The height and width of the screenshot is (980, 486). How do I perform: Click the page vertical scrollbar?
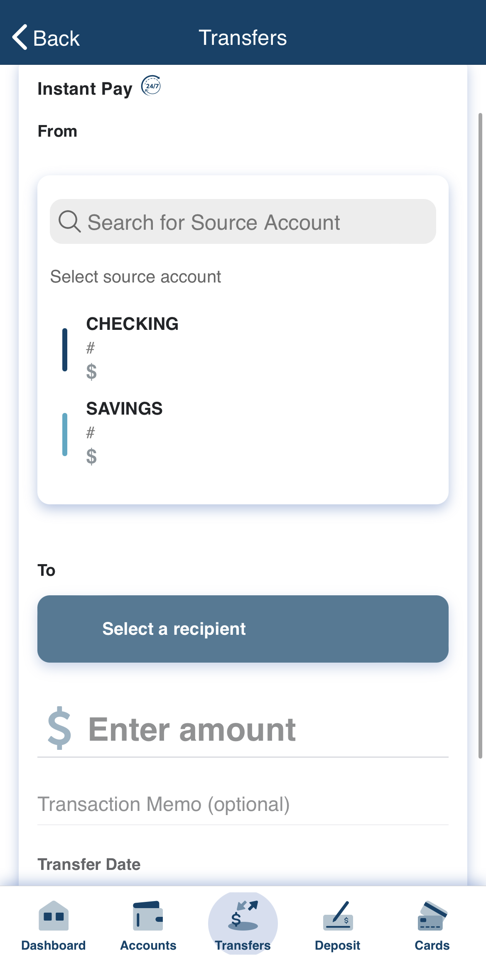tap(480, 435)
